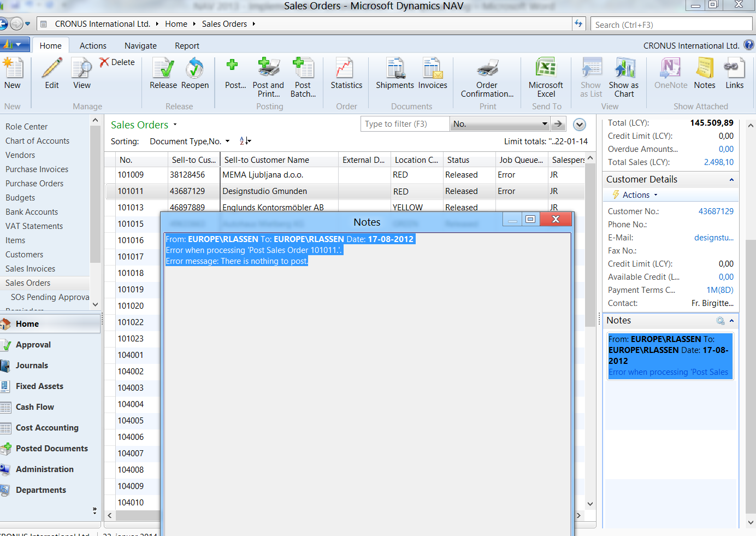The width and height of the screenshot is (756, 536).
Task: Send list to Microsoft Excel
Action: 546,77
